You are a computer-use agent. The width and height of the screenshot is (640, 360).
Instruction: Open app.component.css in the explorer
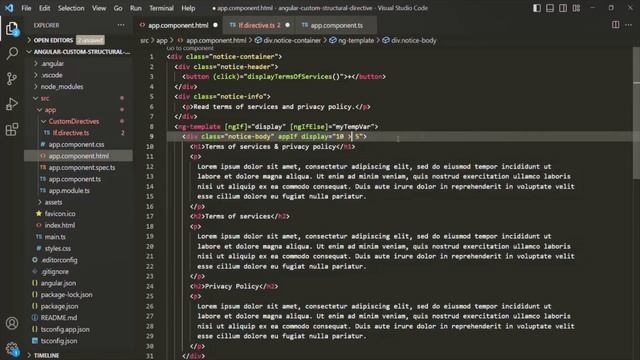(76, 144)
